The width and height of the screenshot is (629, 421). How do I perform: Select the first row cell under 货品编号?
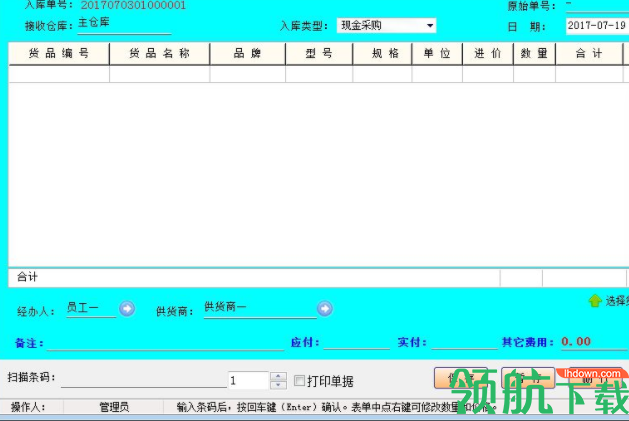(59, 74)
